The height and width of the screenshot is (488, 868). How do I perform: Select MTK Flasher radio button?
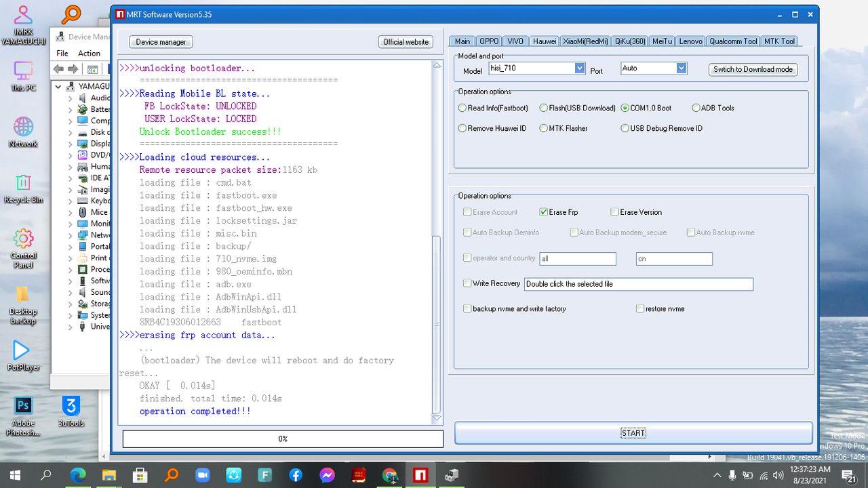click(x=564, y=128)
